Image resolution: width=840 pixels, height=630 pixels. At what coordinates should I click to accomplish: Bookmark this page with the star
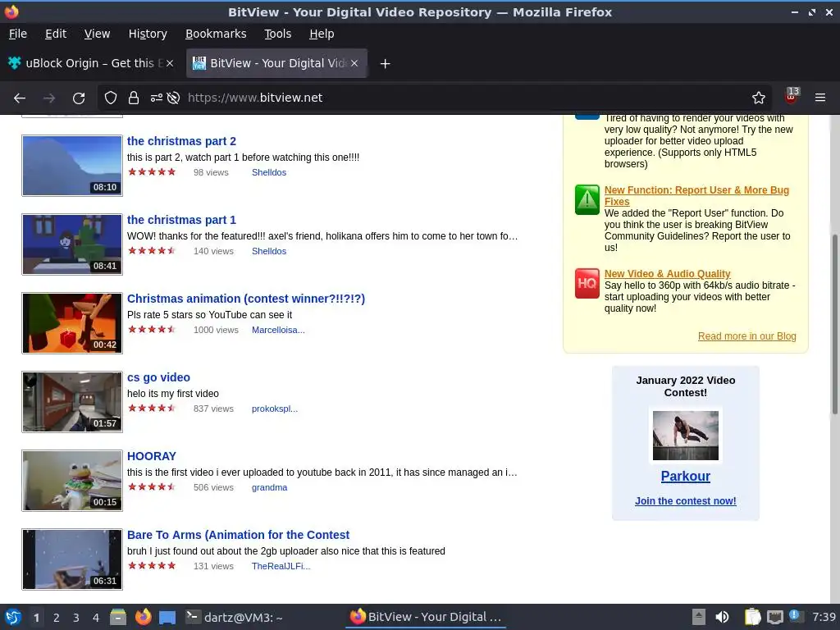(x=759, y=98)
